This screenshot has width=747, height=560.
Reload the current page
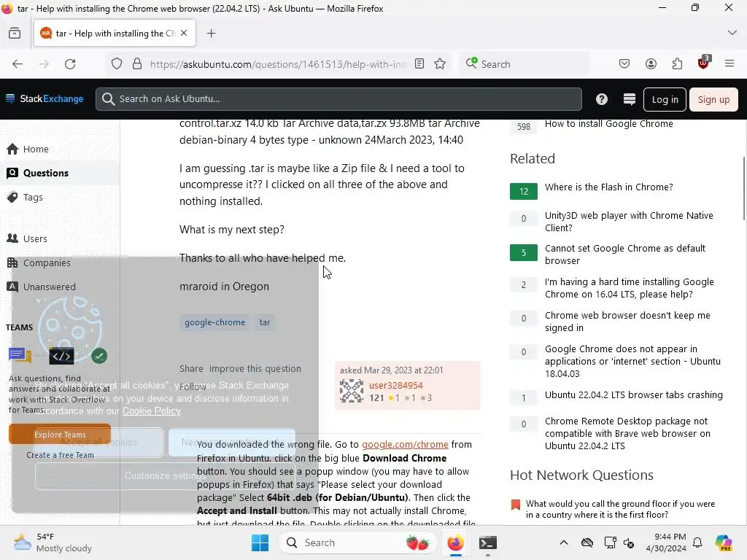click(70, 64)
